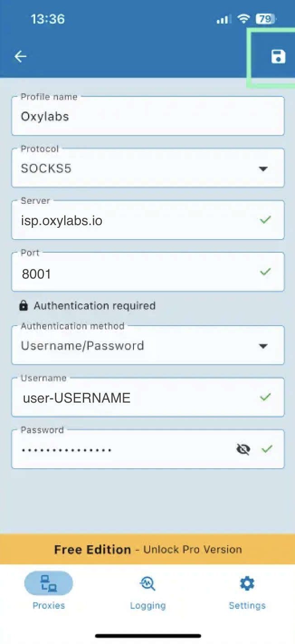Tap the green checkmark in Server field
Viewport: 295px width, 644px height.
pyautogui.click(x=266, y=220)
